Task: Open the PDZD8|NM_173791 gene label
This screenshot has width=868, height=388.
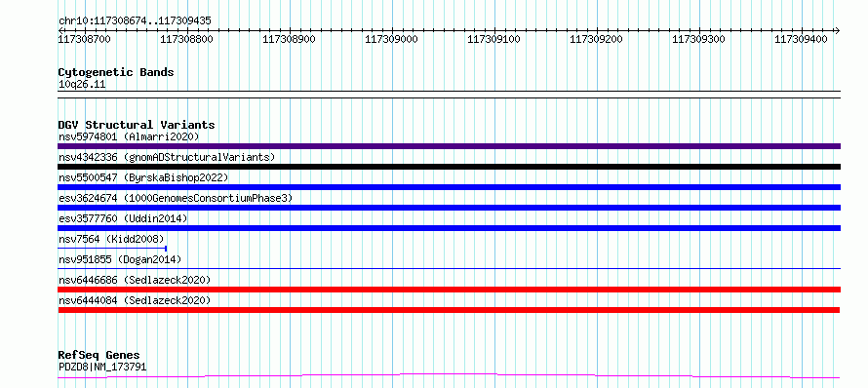Action: pos(102,367)
